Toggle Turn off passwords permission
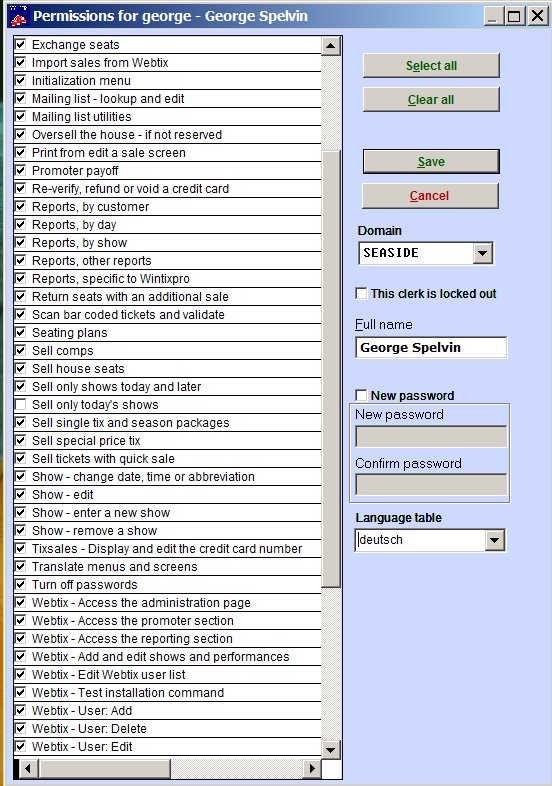552x786 pixels. tap(21, 584)
